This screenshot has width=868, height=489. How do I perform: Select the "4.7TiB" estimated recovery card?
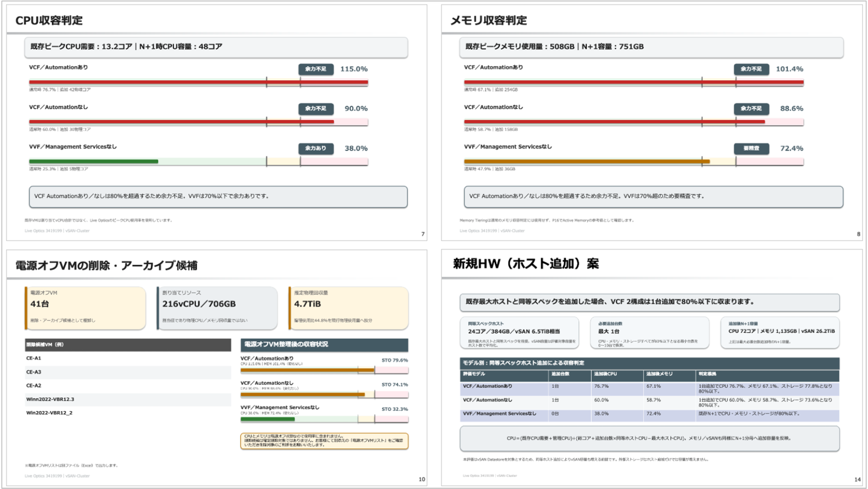click(348, 308)
